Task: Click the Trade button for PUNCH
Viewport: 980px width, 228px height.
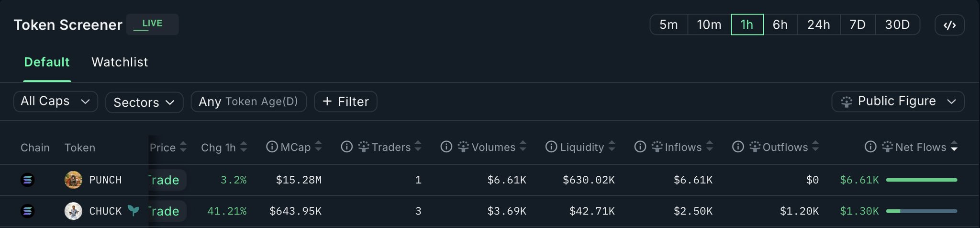Action: (x=167, y=180)
